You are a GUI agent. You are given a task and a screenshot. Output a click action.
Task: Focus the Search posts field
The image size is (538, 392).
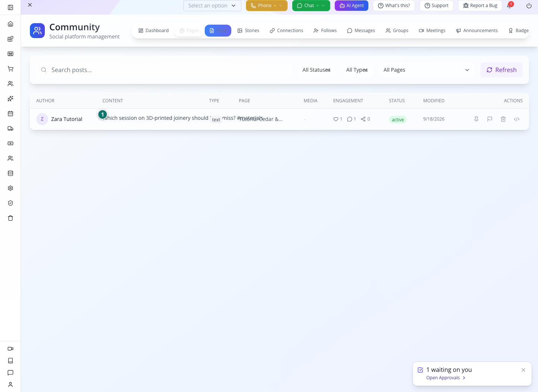(165, 70)
